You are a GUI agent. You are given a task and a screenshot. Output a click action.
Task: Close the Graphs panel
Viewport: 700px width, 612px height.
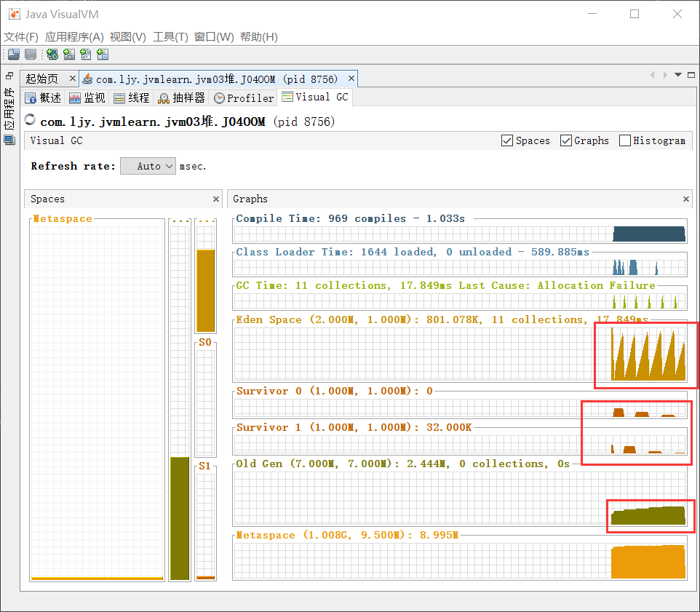coord(686,199)
